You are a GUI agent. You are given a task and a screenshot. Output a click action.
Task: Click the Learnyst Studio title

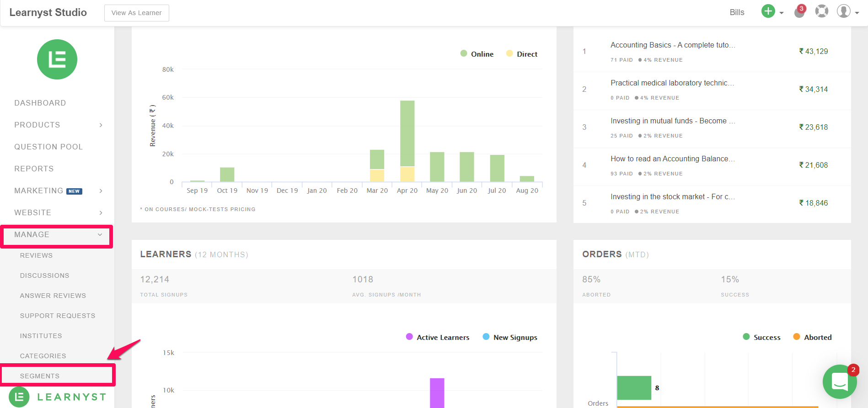[x=48, y=12]
